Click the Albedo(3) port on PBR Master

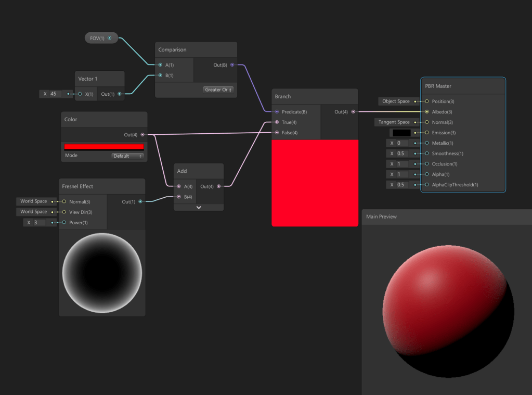427,112
